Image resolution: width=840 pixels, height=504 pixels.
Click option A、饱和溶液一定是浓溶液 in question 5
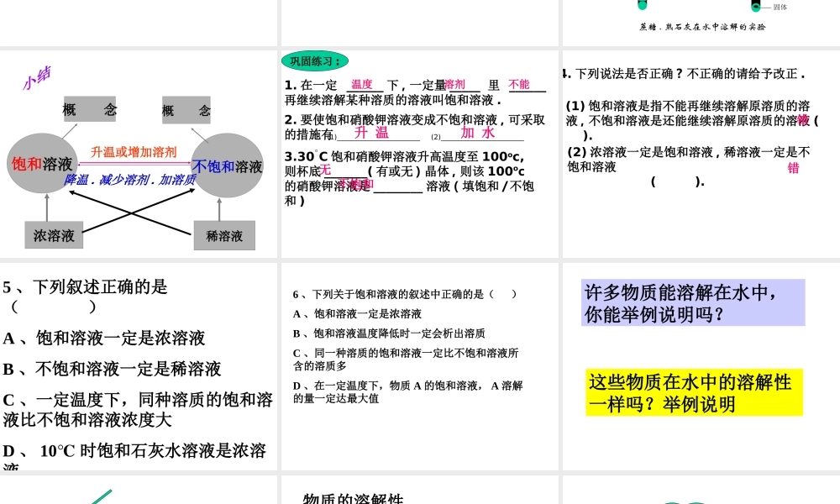click(104, 338)
